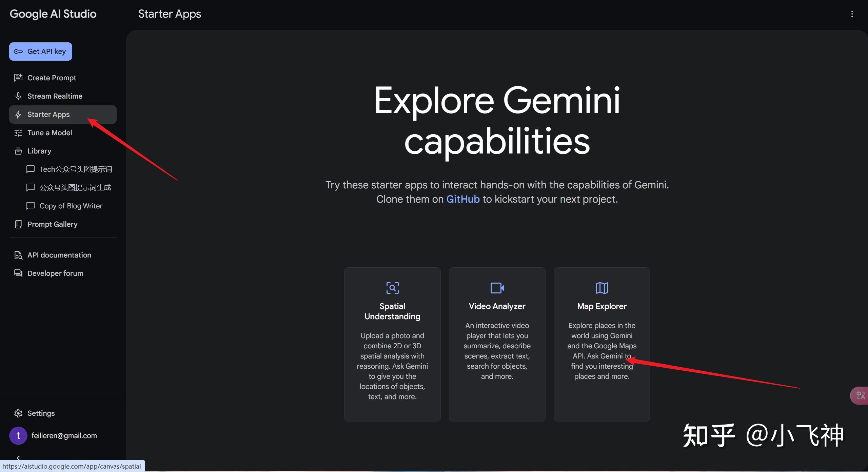The image size is (868, 472).
Task: Click the Library icon in sidebar
Action: tap(18, 151)
